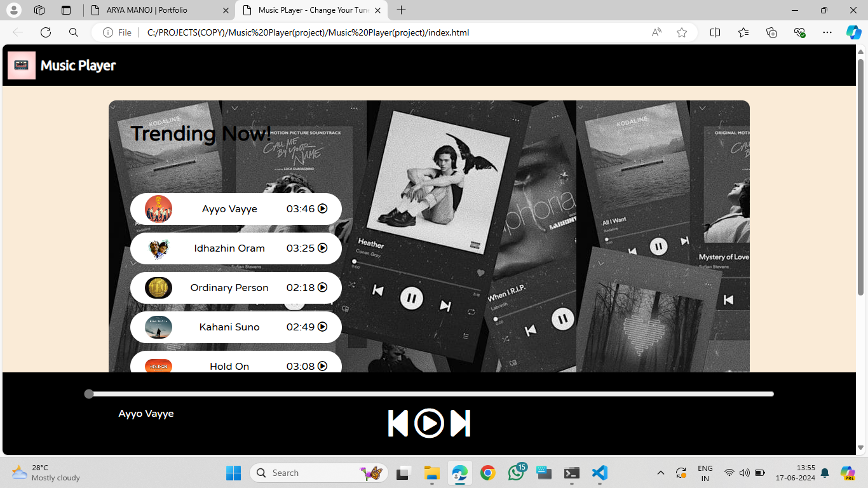Click the Ayyo Vayye album thumbnail
The height and width of the screenshot is (488, 868).
click(x=158, y=209)
